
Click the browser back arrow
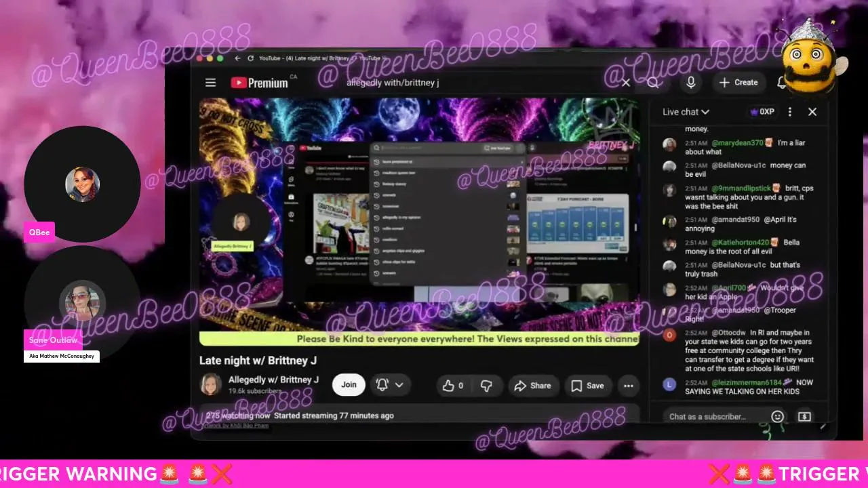[236, 58]
